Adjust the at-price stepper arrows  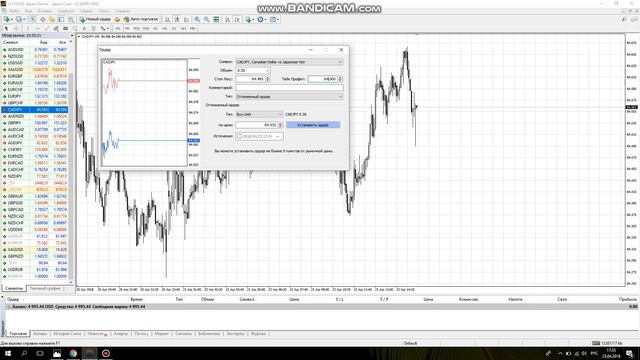pos(280,125)
